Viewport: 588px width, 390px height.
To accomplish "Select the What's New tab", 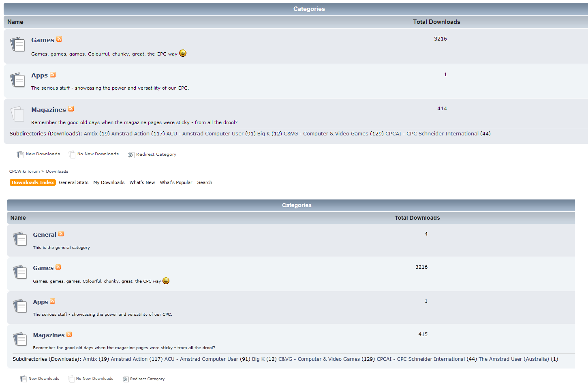I will pos(142,182).
